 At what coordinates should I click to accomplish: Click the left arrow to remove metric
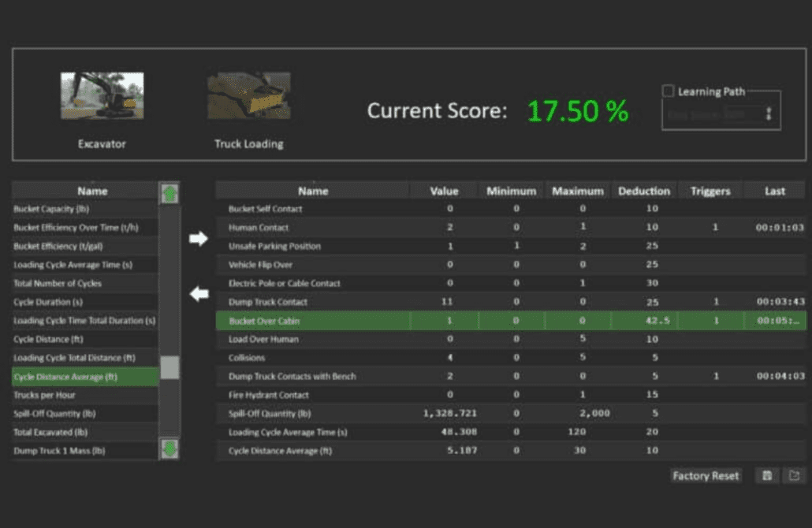coord(199,294)
